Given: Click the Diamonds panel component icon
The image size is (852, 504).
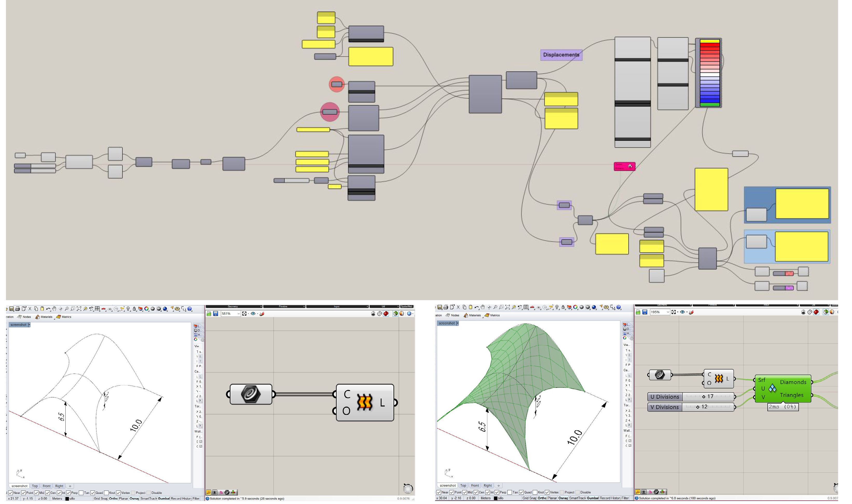Looking at the screenshot, I should [x=772, y=389].
